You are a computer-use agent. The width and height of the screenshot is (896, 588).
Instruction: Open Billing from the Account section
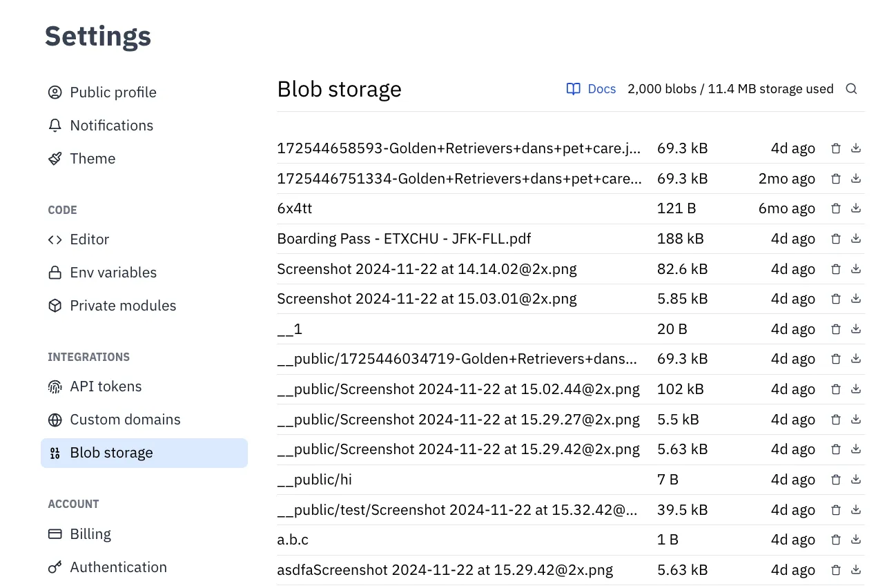[90, 533]
